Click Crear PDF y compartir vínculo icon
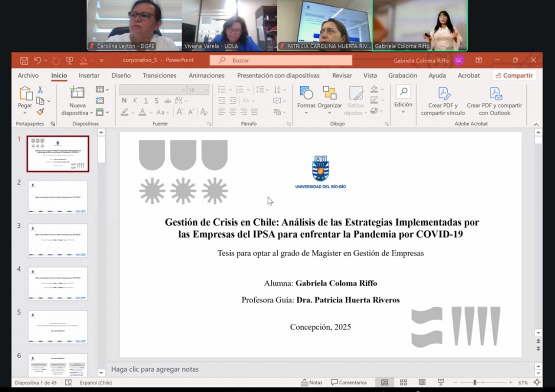Image resolution: width=555 pixels, height=392 pixels. [444, 93]
